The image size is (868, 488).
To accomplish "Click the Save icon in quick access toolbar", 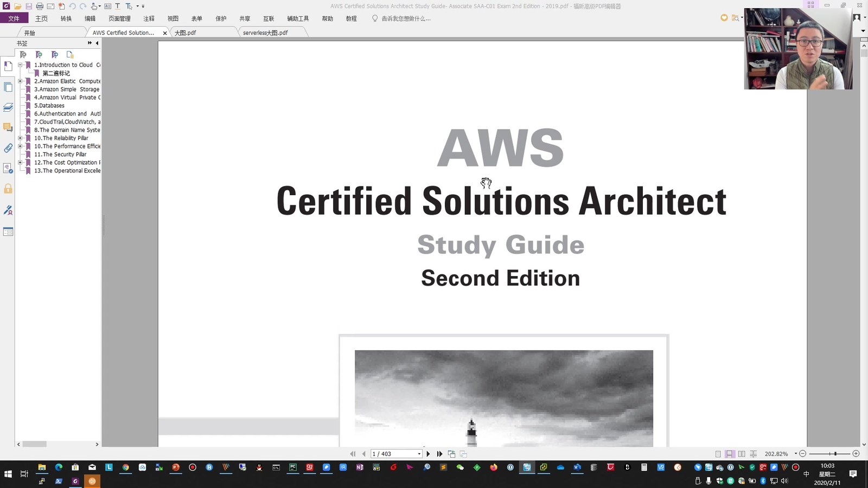I will 29,6.
